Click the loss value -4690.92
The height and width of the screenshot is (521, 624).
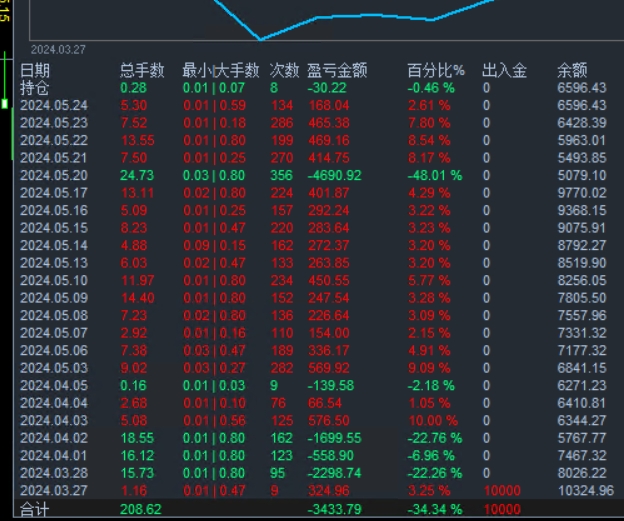tap(334, 176)
